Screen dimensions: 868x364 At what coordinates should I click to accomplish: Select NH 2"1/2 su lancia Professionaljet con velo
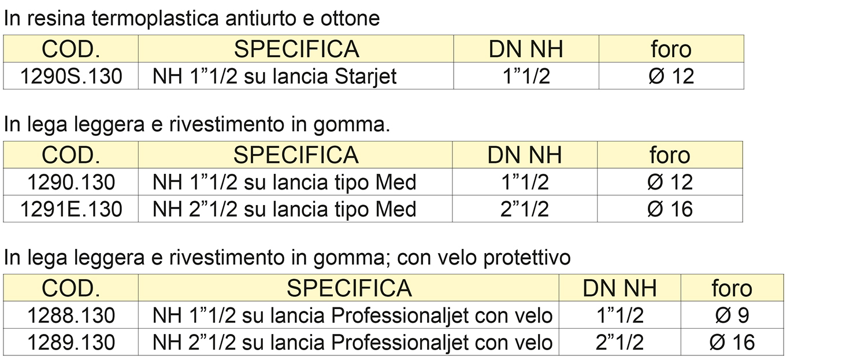pos(353,343)
